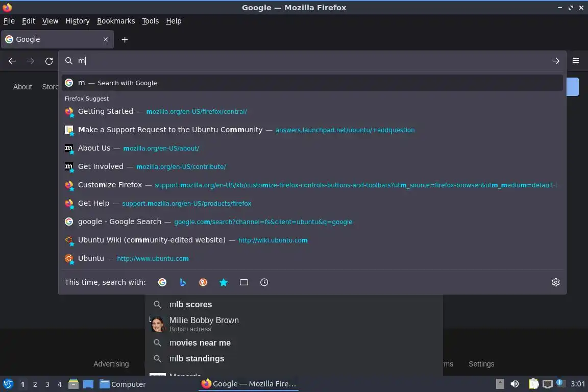Click the Firefox logo in the title bar

pos(7,7)
